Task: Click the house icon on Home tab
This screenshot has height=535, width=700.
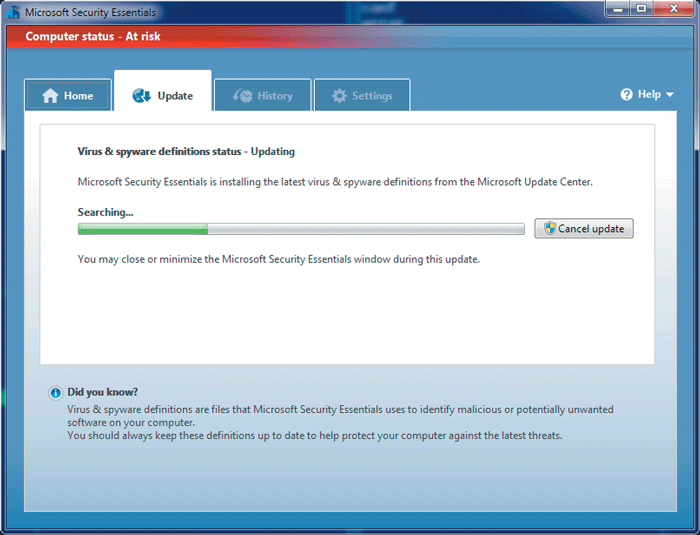Action: [50, 96]
